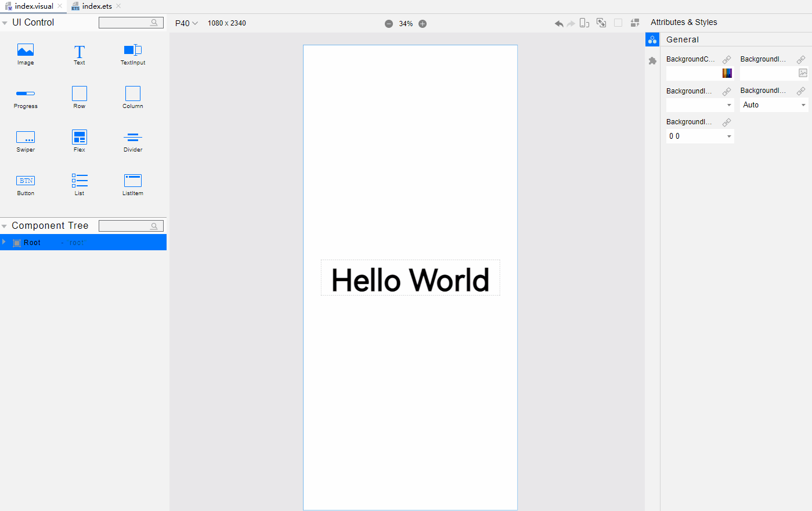Image resolution: width=812 pixels, height=511 pixels.
Task: Close the index.ets tab
Action: pyautogui.click(x=118, y=6)
